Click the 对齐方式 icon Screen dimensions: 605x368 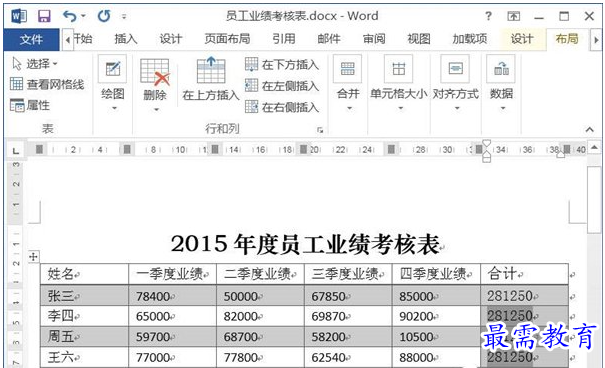coord(455,69)
